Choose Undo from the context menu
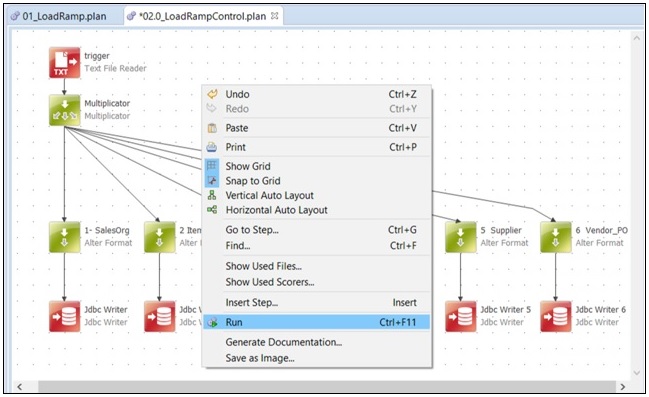 [x=317, y=94]
